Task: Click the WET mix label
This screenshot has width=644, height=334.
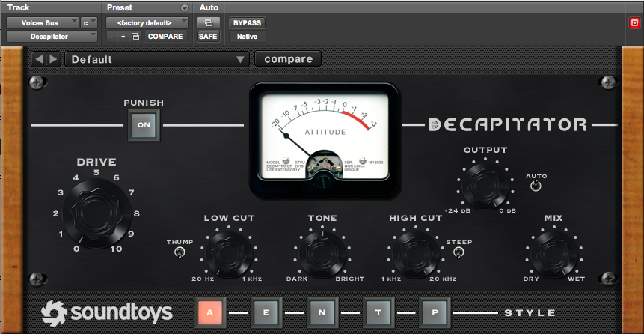Action: (x=576, y=279)
